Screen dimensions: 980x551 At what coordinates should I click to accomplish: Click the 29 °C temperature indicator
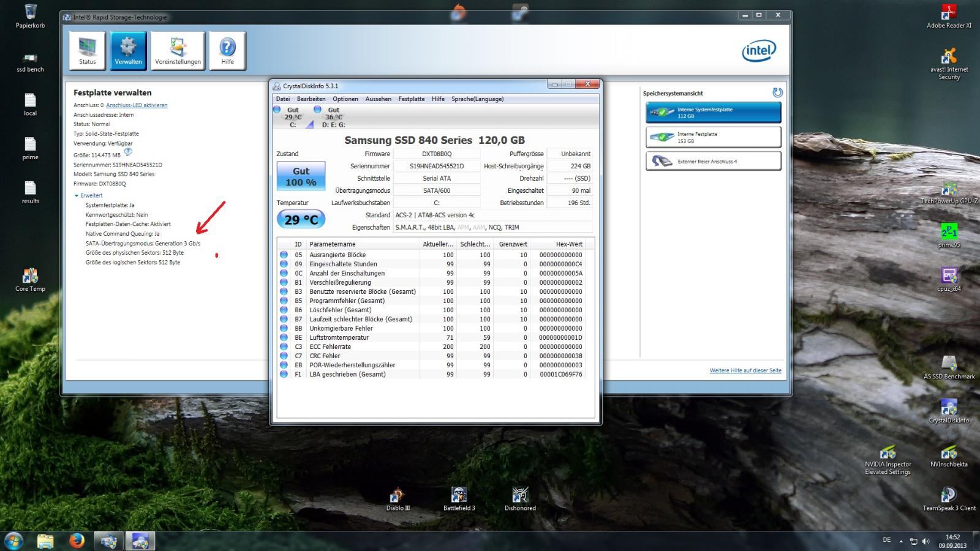pyautogui.click(x=301, y=219)
